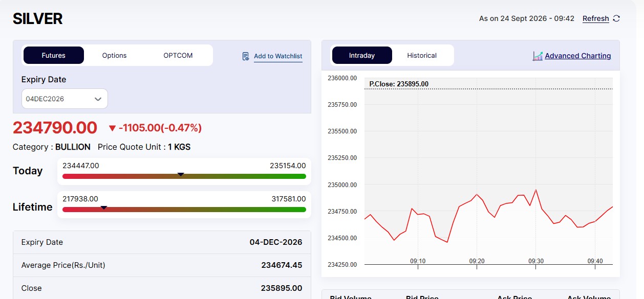Click the Today range slider marker
The height and width of the screenshot is (299, 644).
[181, 174]
